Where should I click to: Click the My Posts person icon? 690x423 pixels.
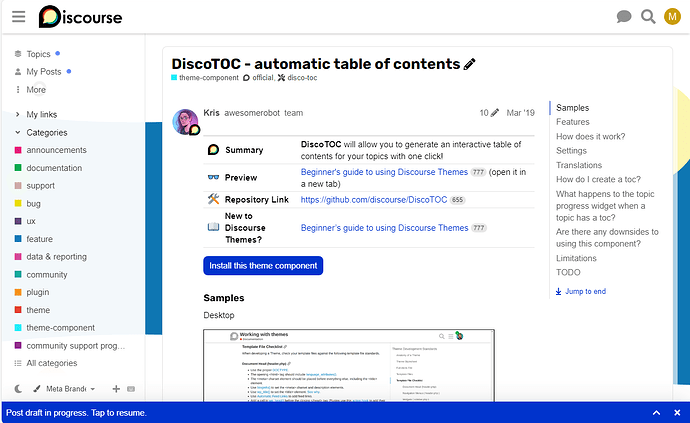pyautogui.click(x=18, y=71)
